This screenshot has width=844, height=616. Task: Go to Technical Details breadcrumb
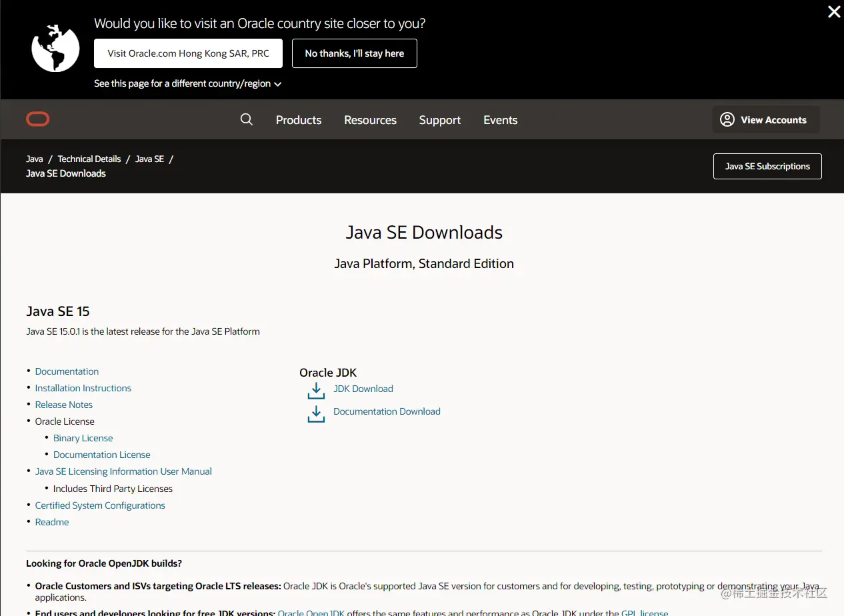pos(89,159)
